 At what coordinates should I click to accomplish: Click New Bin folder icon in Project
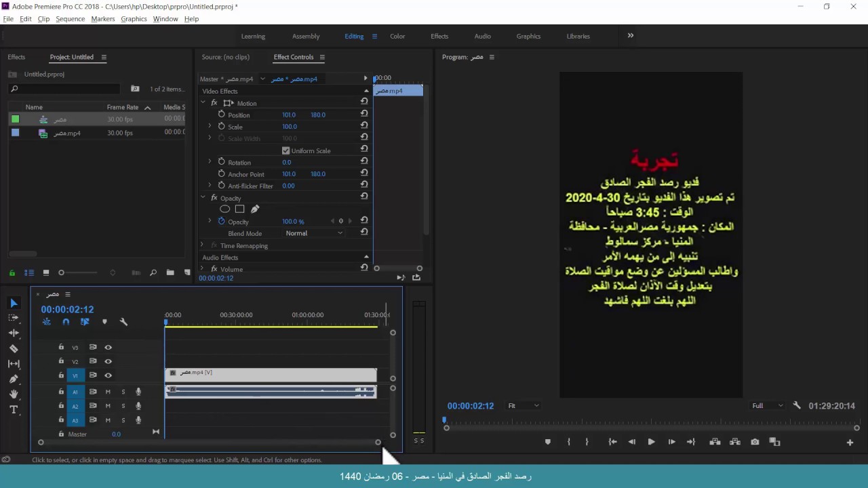[170, 272]
